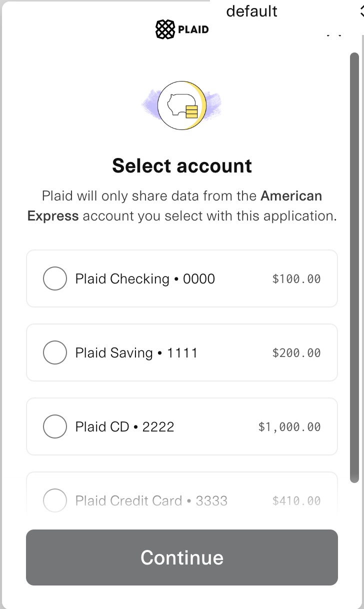Click the piggy bank illustration
The height and width of the screenshot is (609, 364).
pos(181,105)
